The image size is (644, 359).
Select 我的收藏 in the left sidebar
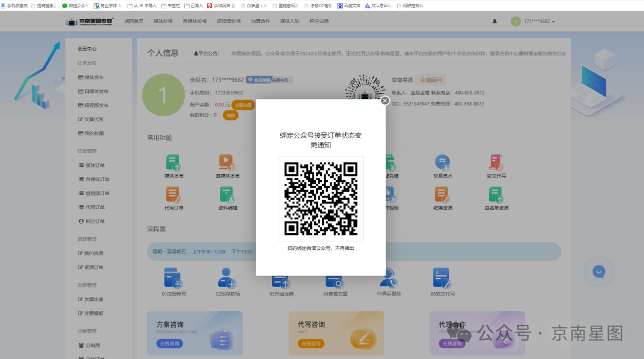(91, 133)
